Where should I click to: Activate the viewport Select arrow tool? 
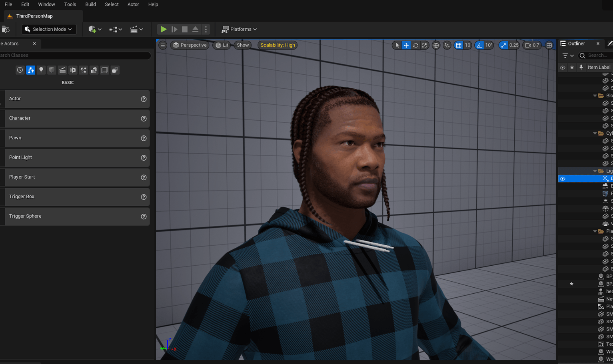[x=397, y=45]
